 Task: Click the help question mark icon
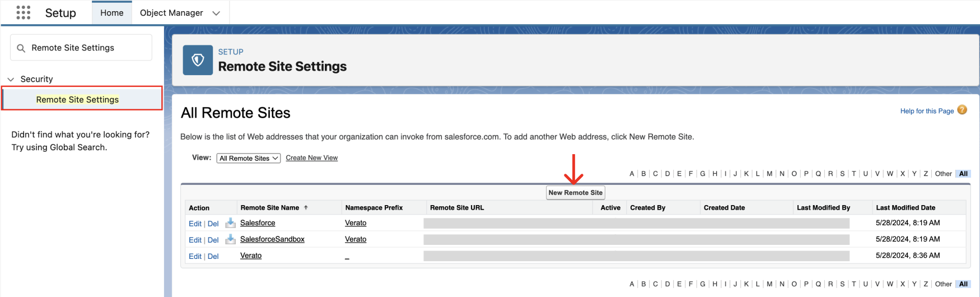[962, 110]
